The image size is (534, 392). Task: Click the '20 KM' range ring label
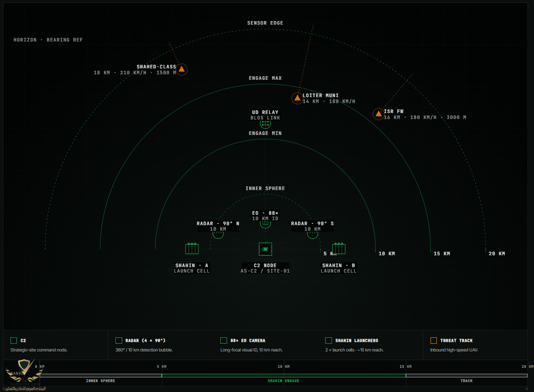click(497, 253)
